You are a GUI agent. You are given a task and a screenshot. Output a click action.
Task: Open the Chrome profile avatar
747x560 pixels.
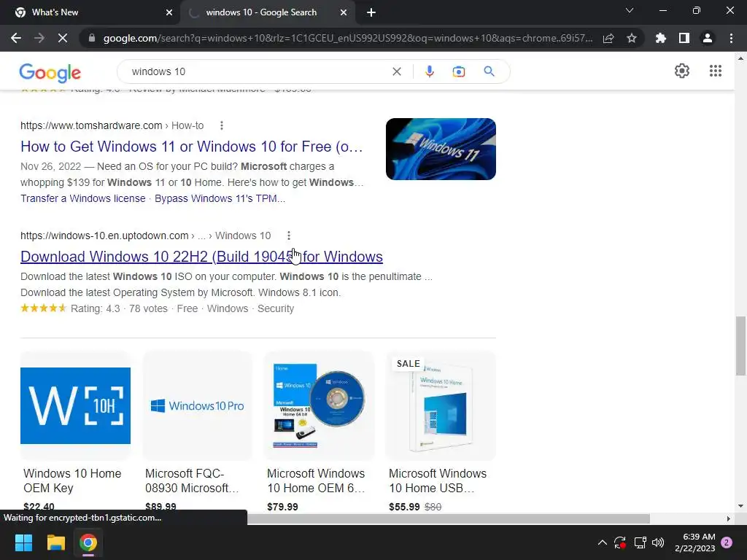pos(708,38)
